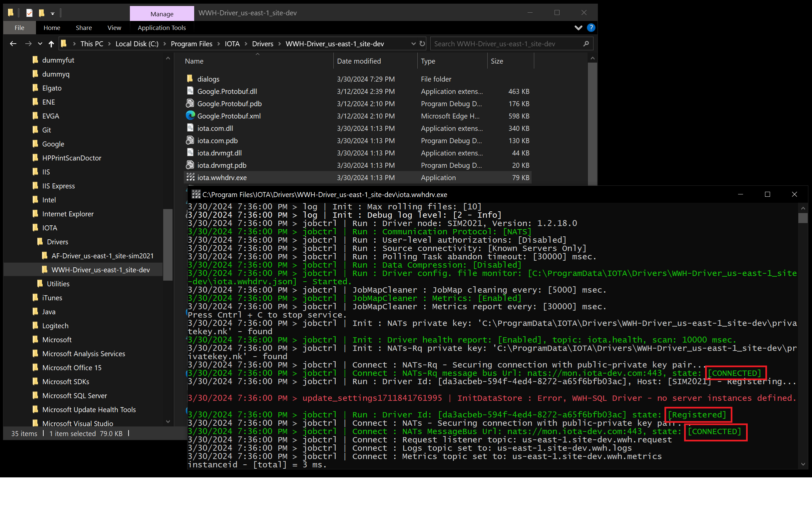Click Local Disk (C:) breadcrumb
This screenshot has height=510, width=812.
137,44
